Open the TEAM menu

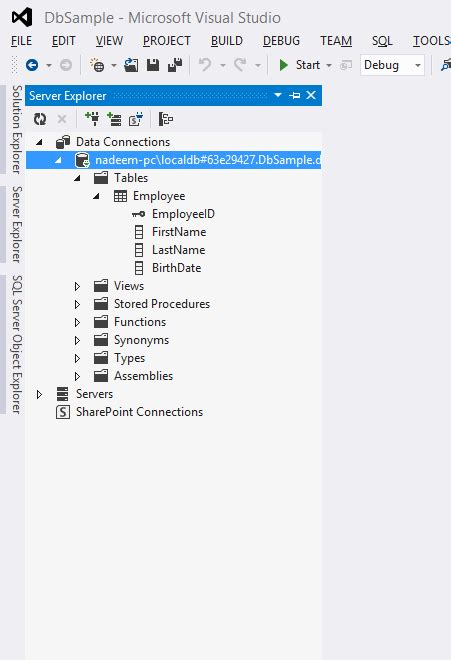click(336, 41)
